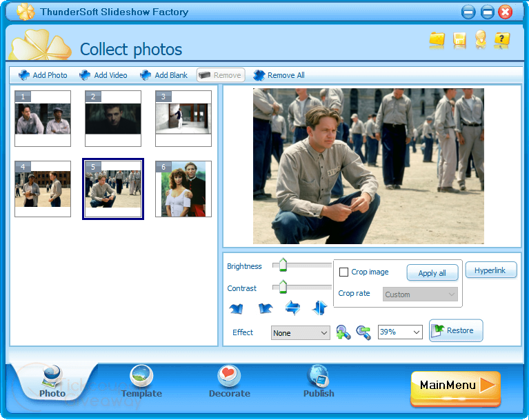Switch to the Photo tab
The width and height of the screenshot is (529, 420).
(52, 383)
